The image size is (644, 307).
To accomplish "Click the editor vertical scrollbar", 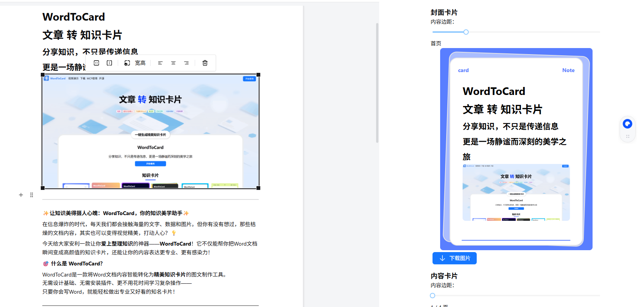I will coord(377,83).
